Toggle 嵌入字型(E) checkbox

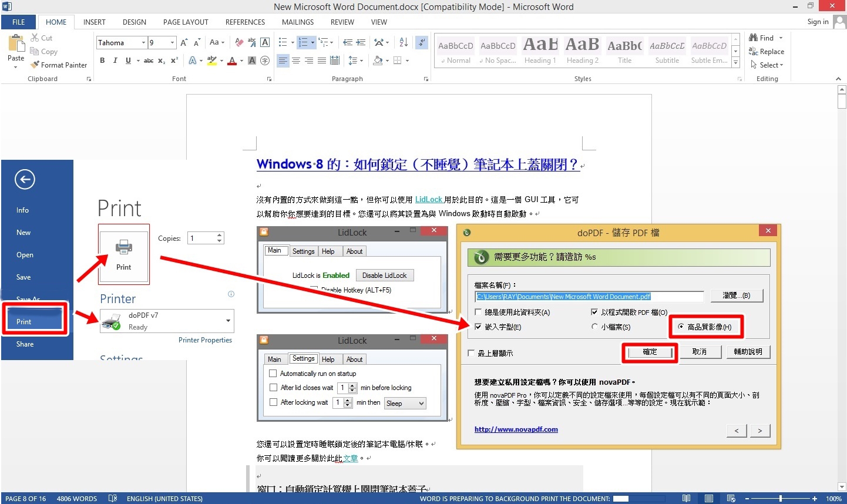click(x=478, y=327)
